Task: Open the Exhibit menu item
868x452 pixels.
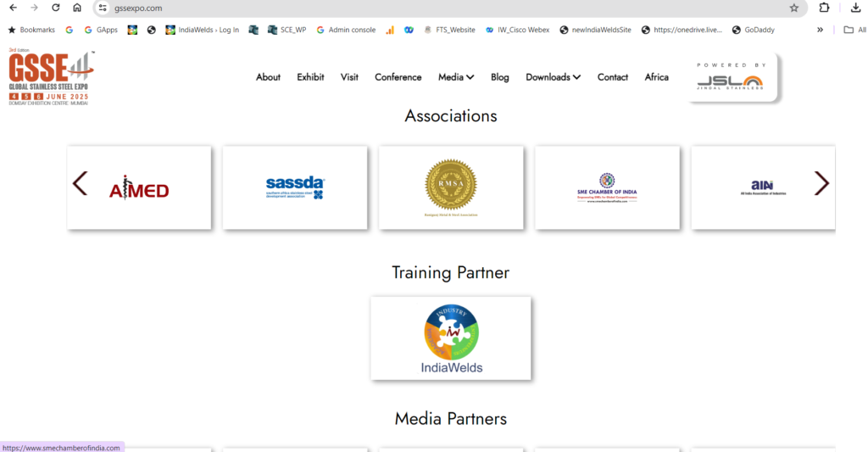Action: (310, 77)
